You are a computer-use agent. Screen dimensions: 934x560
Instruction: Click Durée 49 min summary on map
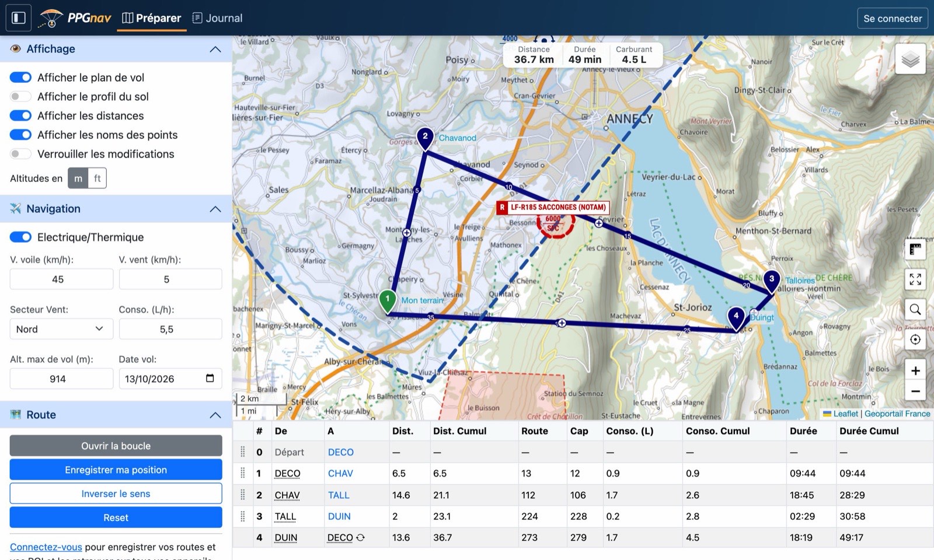584,55
